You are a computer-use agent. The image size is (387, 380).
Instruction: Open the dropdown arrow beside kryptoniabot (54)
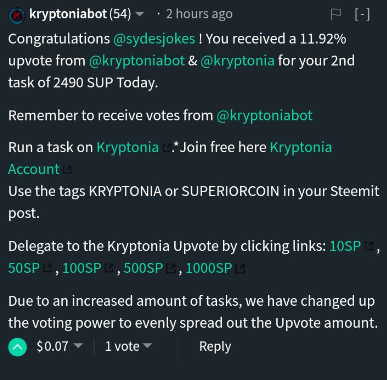pos(140,14)
